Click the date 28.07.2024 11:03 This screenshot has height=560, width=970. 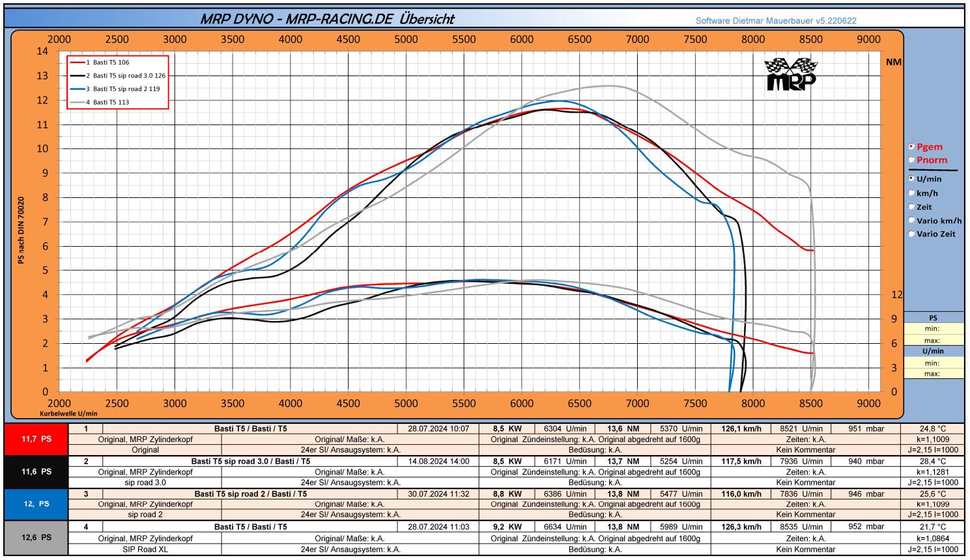point(438,527)
